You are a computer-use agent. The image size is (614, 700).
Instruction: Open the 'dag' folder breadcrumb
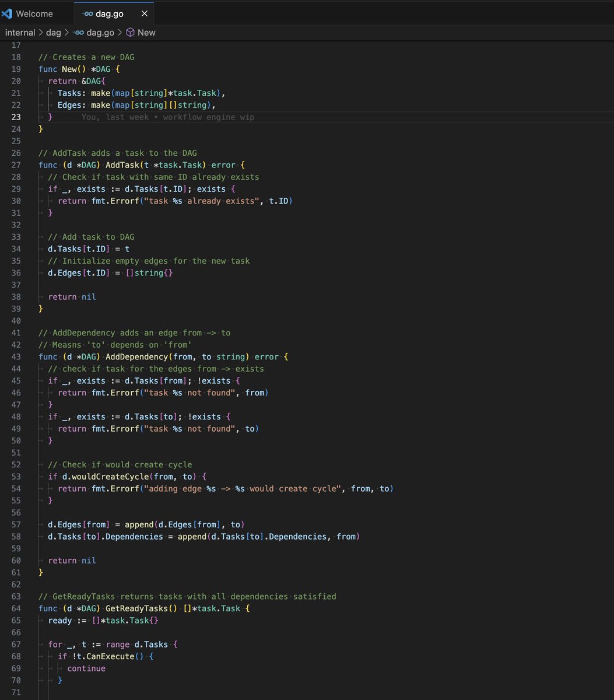(54, 33)
